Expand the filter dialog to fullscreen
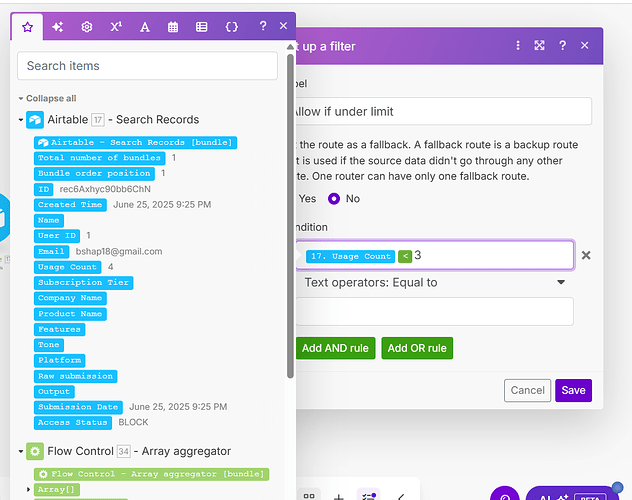This screenshot has height=500, width=632. [539, 46]
